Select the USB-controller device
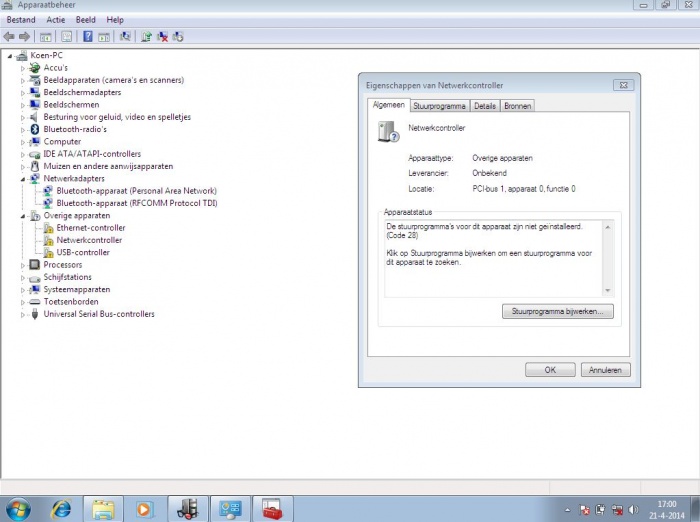Screen dimensions: 700x522 pos(83,252)
